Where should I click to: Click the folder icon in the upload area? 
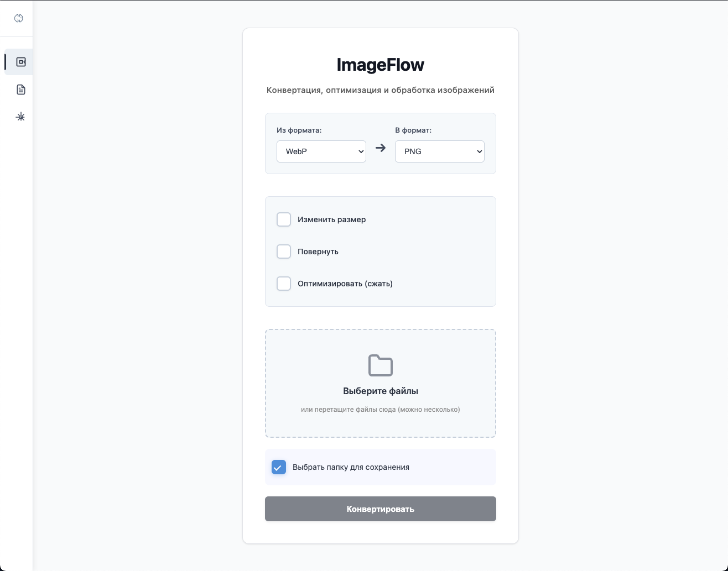(380, 365)
